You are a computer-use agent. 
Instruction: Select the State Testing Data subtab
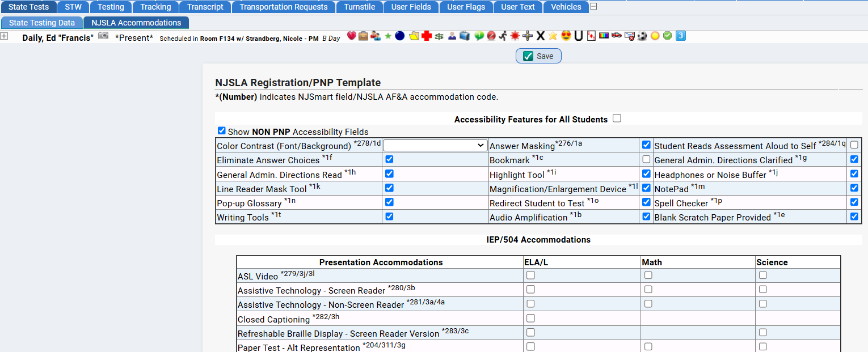(x=42, y=23)
